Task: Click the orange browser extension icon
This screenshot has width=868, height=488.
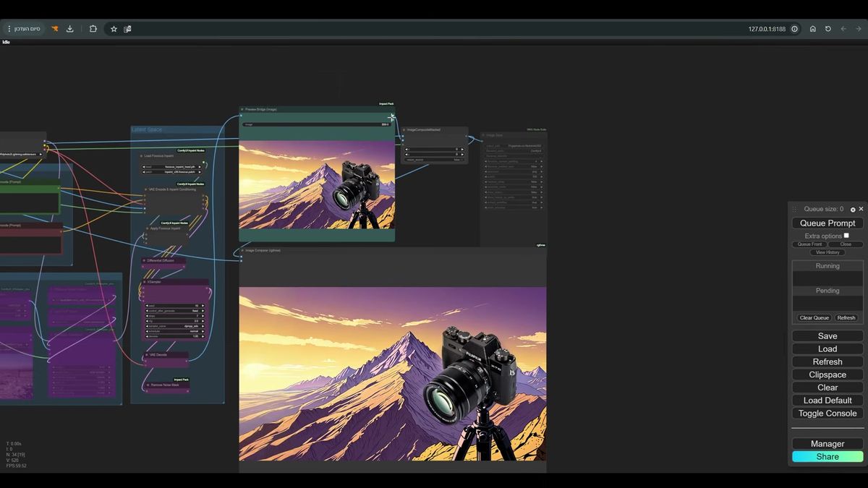Action: point(54,29)
